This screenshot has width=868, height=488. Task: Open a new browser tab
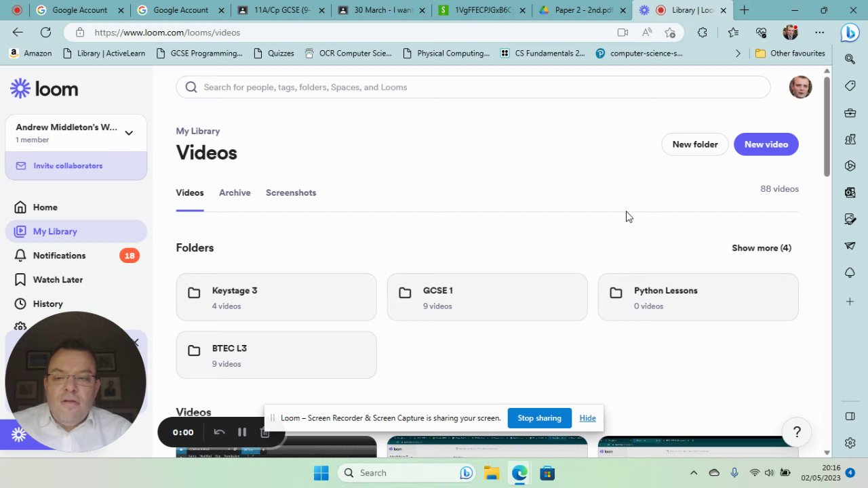(x=744, y=10)
